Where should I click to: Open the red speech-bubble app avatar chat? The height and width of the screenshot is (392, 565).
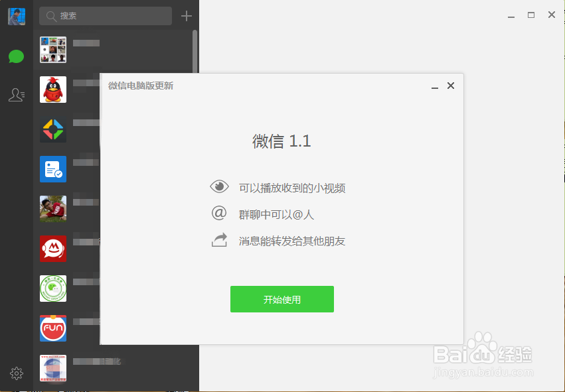click(52, 249)
